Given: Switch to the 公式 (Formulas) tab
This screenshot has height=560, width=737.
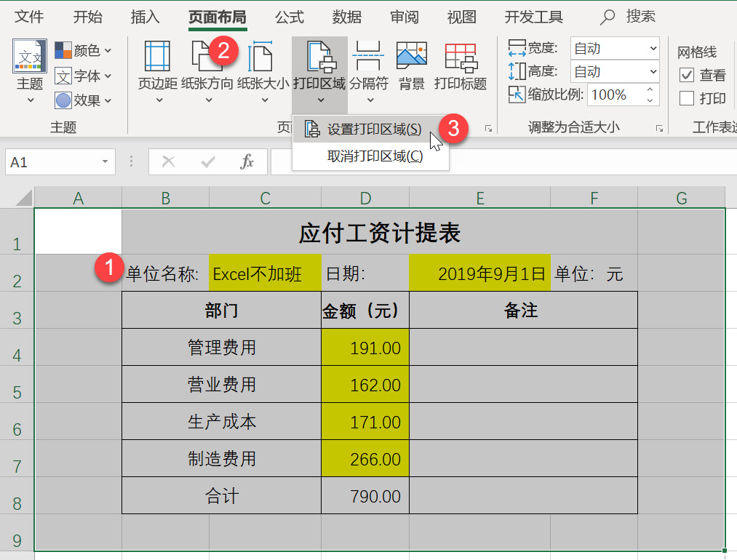Looking at the screenshot, I should tap(290, 17).
